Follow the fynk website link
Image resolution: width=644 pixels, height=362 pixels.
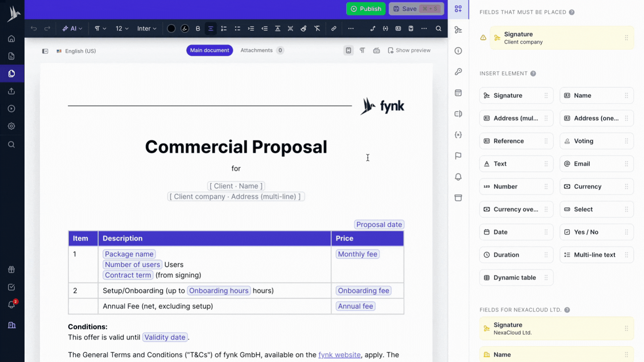pos(339,355)
